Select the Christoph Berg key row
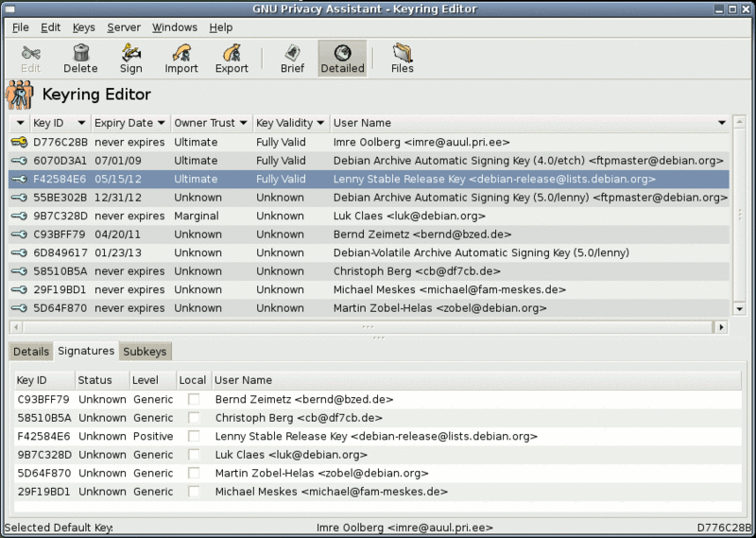 coord(369,271)
